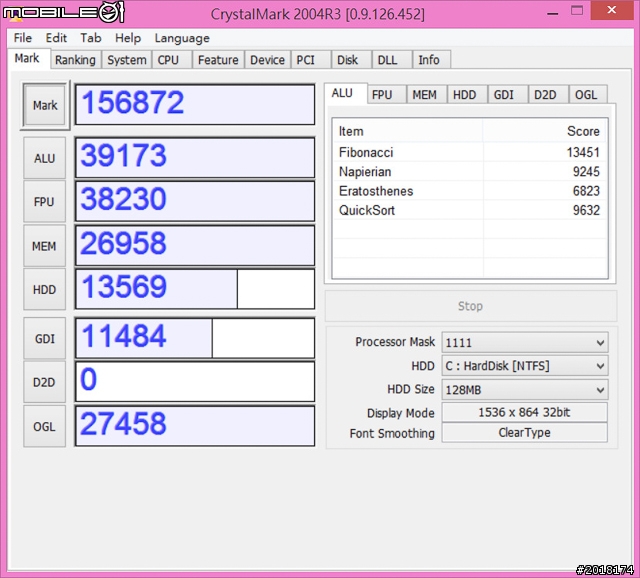Click the HDD score 13569 progress bar

[195, 289]
